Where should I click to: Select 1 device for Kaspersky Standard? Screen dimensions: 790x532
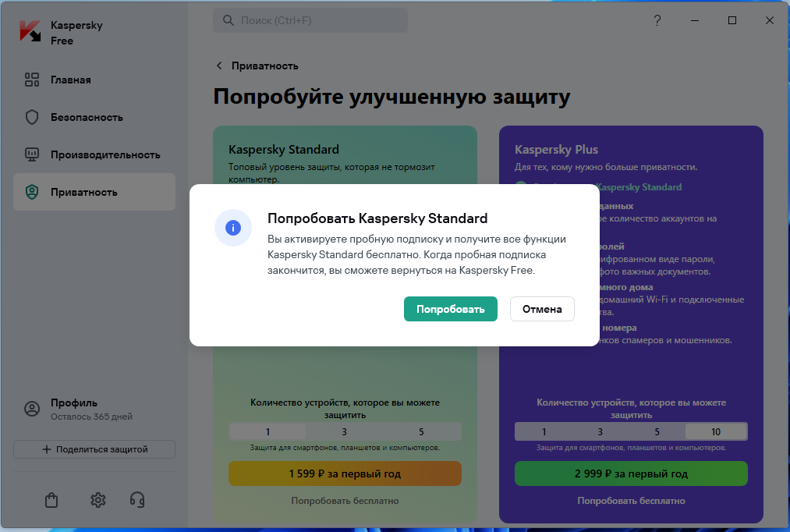(267, 431)
